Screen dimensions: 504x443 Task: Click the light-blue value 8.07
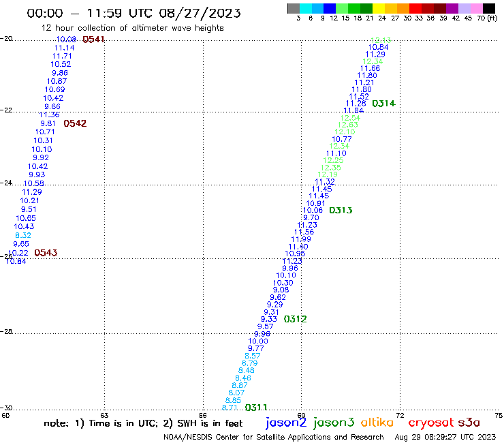click(x=236, y=393)
